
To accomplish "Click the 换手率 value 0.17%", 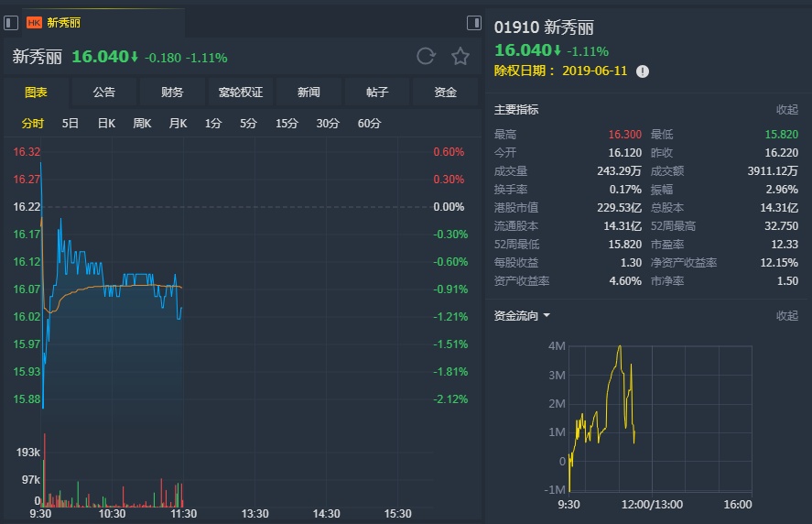I will [x=625, y=190].
